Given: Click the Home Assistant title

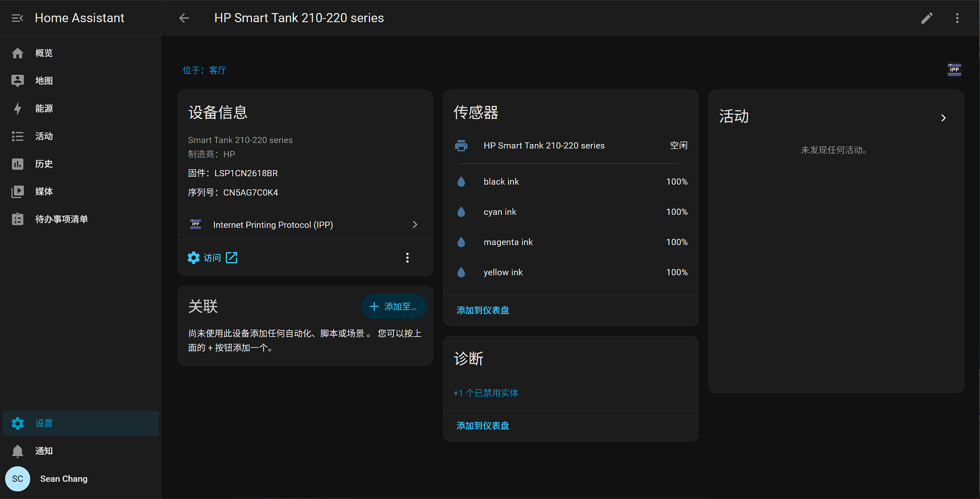Looking at the screenshot, I should click(x=79, y=18).
